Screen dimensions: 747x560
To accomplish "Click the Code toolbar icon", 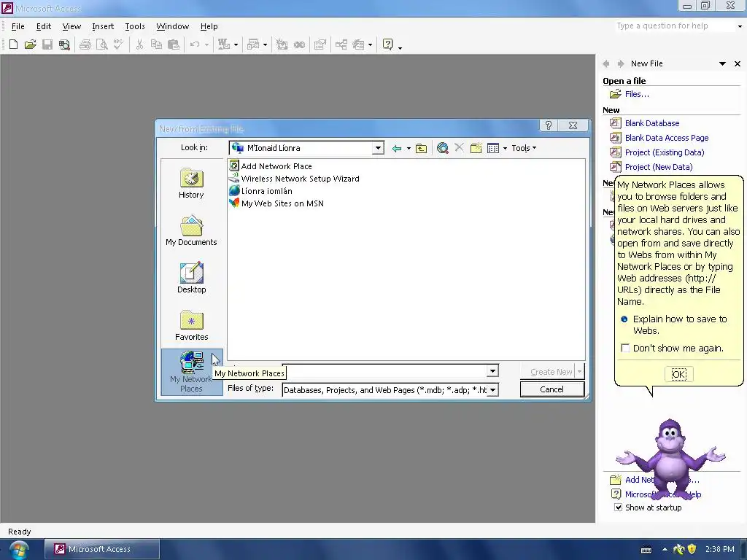I will (x=282, y=44).
